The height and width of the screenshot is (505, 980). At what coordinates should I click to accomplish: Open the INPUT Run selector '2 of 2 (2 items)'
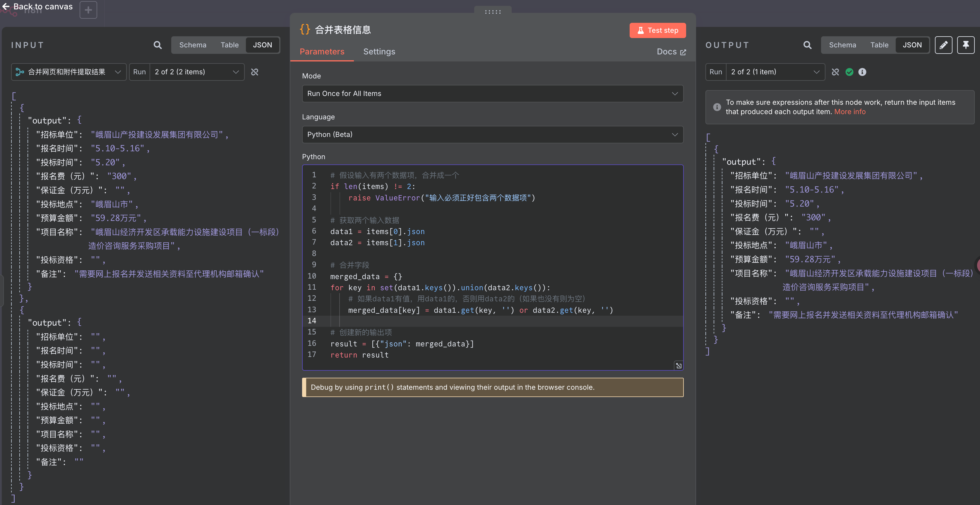coord(197,72)
